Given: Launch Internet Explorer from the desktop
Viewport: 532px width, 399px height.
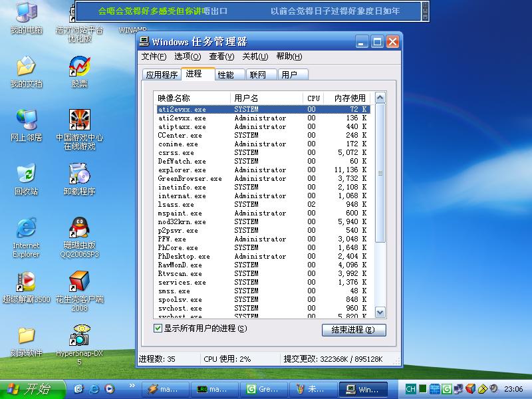Looking at the screenshot, I should click(x=26, y=229).
